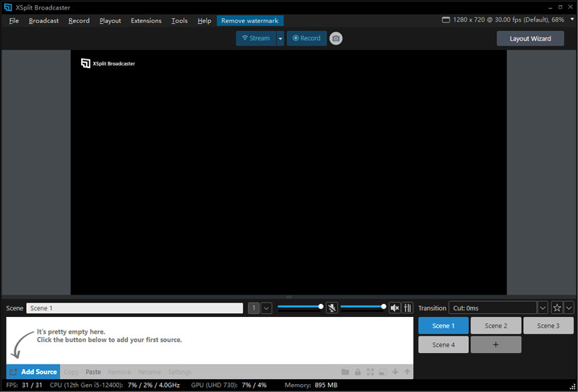Screen dimensions: 578x392
Task: Click the folder icon in sources toolbar
Action: 345,372
